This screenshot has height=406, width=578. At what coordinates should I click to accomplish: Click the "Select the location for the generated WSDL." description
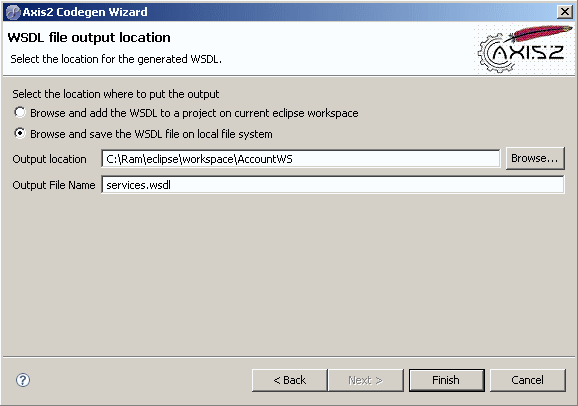[x=116, y=59]
